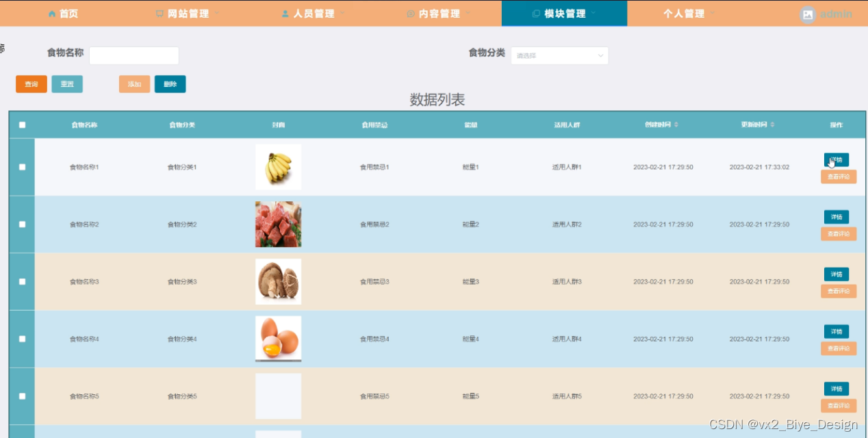Check the row 食物名称2 checkbox

(22, 224)
